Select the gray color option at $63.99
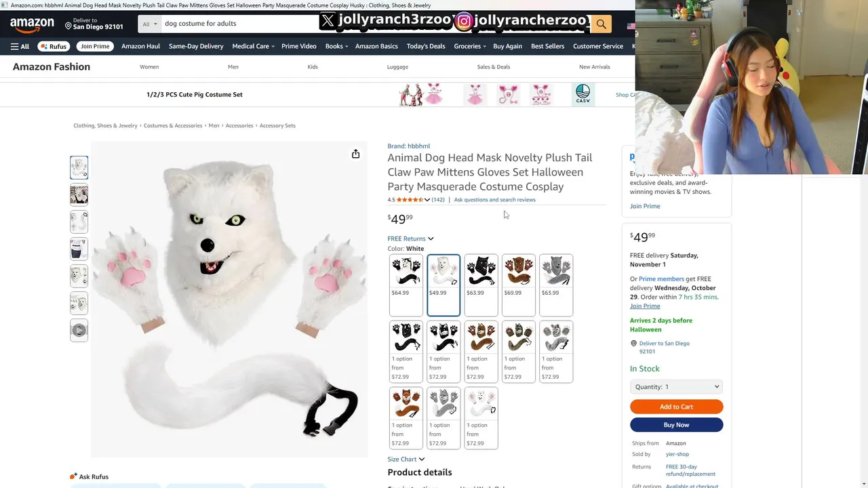The height and width of the screenshot is (488, 868). tap(556, 285)
